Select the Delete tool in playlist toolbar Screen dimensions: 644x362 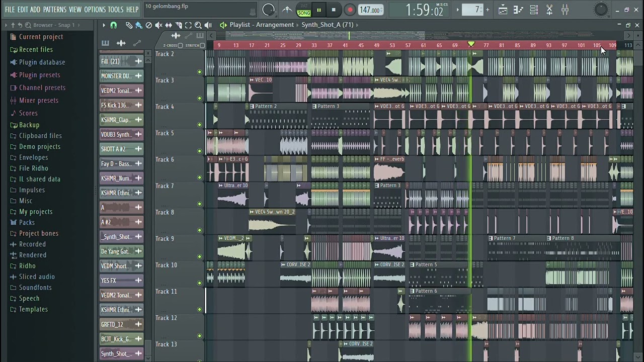148,25
